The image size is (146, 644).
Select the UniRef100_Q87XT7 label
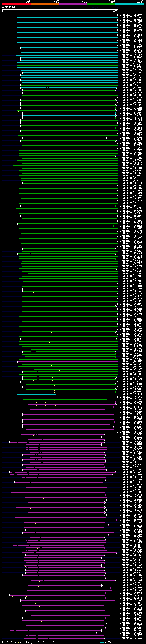tap(131, 450)
